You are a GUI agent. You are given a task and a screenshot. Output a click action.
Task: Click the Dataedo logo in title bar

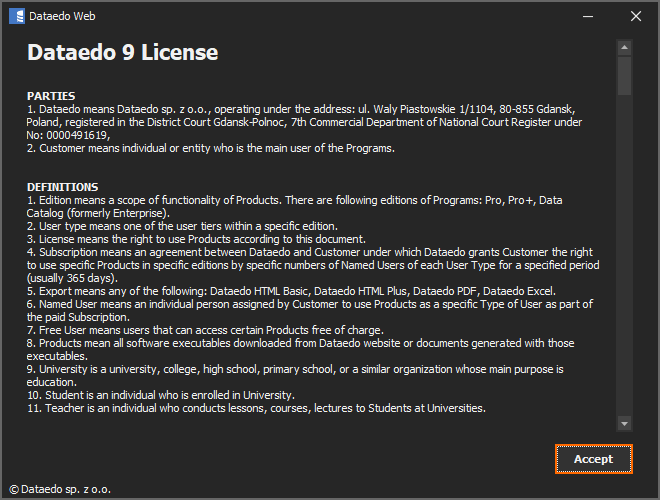(x=16, y=16)
